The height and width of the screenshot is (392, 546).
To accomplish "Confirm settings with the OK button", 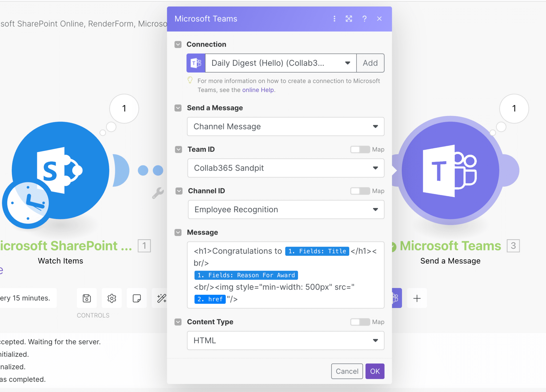I will click(x=375, y=371).
